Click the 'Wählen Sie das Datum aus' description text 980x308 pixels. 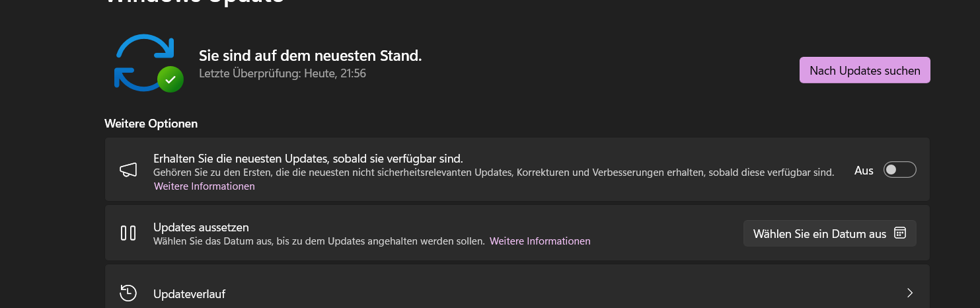pyautogui.click(x=319, y=241)
